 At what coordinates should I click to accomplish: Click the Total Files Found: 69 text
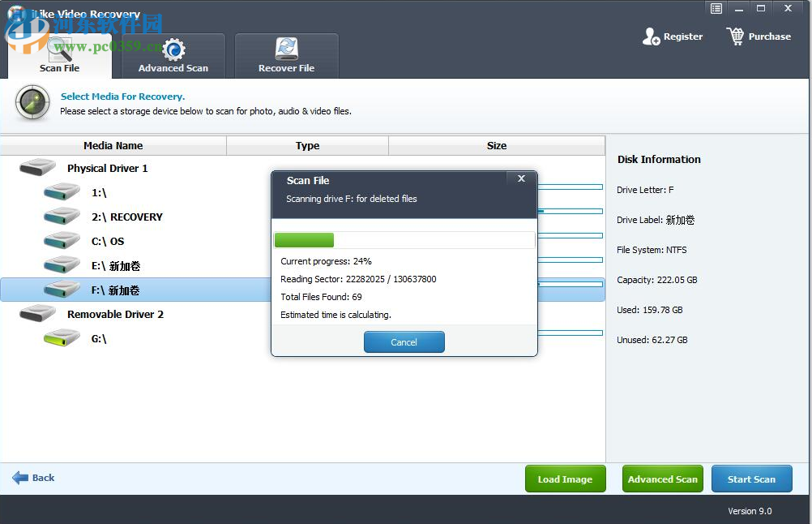[321, 297]
